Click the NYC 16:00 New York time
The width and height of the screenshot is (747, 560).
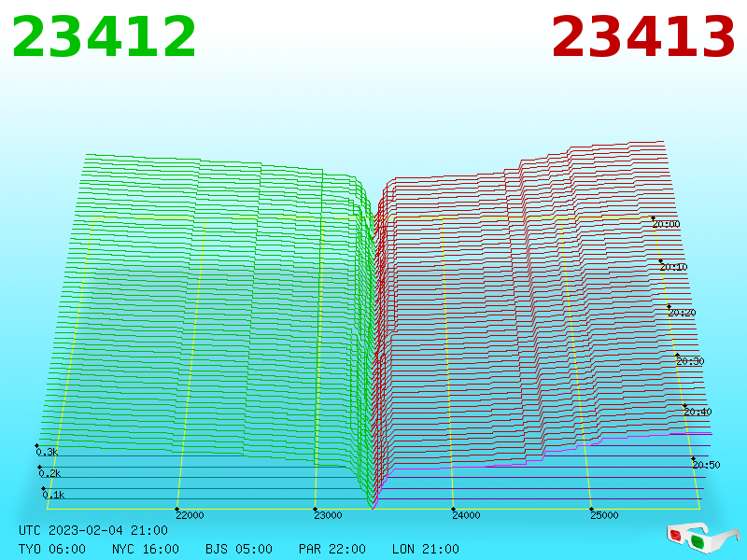pyautogui.click(x=146, y=549)
